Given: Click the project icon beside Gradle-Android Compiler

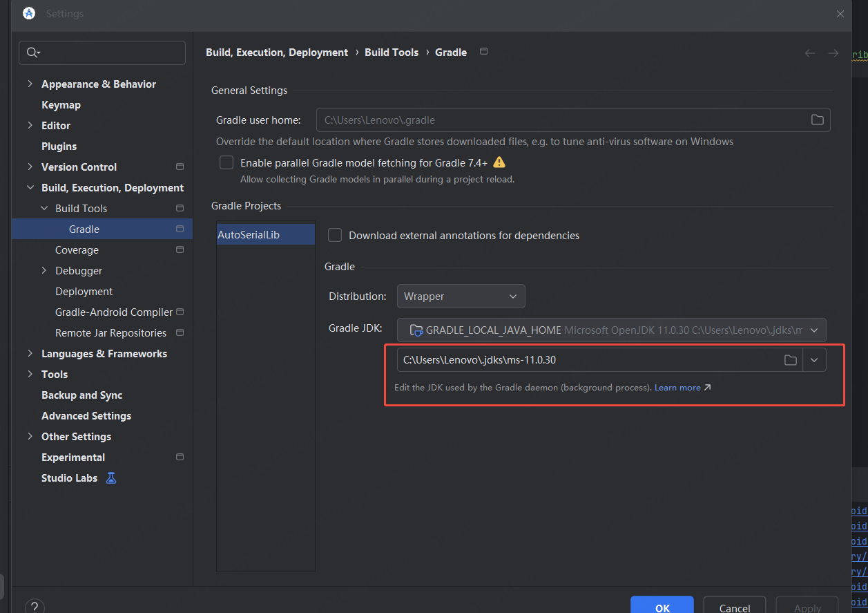Looking at the screenshot, I should pyautogui.click(x=180, y=312).
